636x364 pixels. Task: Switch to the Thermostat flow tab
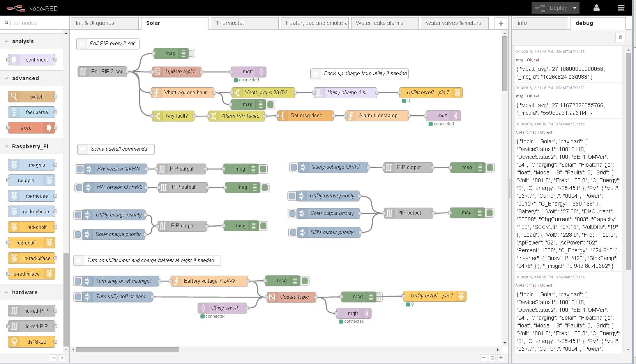(244, 23)
